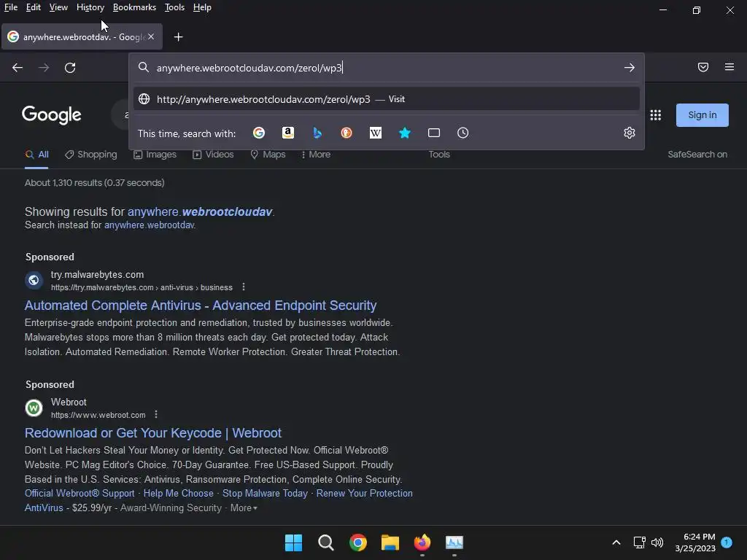The height and width of the screenshot is (560, 747).
Task: Switch to Maps results tab
Action: click(x=268, y=155)
